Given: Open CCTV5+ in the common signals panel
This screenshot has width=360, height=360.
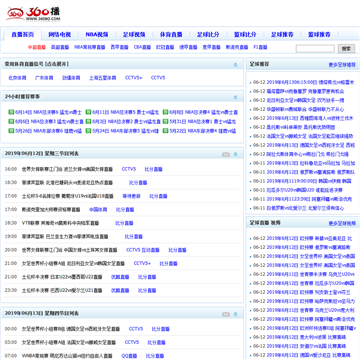Looking at the screenshot, I should 134,78.
